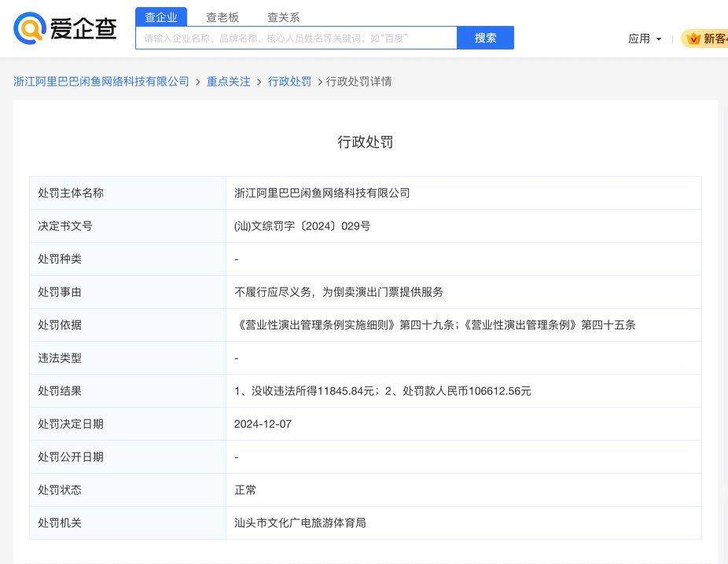Screen dimensions: 728x564
Task: Click the 处罚结果 fine amount text
Action: 383,391
